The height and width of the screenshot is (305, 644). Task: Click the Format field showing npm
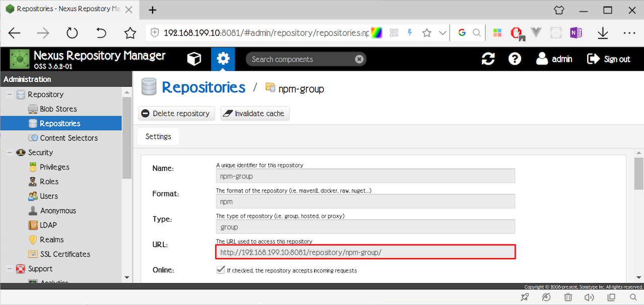pos(366,201)
